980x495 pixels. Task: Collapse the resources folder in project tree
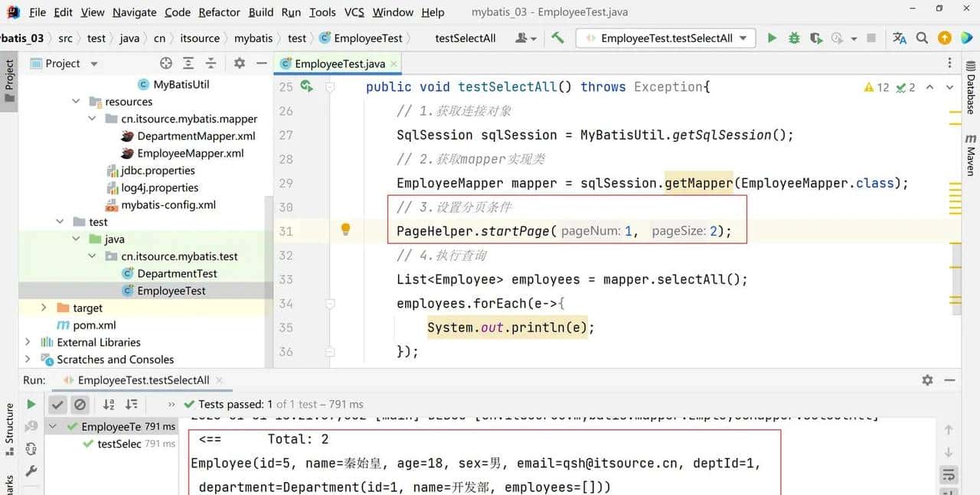[x=76, y=102]
